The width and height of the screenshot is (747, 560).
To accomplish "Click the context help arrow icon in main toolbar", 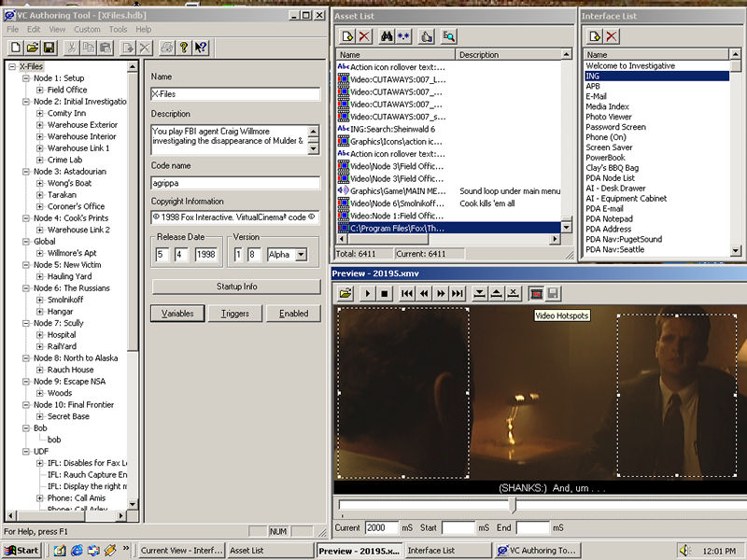I will pos(201,48).
